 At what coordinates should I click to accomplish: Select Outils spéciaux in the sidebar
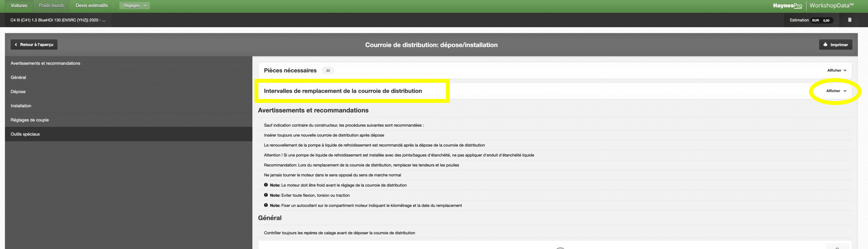coord(25,134)
